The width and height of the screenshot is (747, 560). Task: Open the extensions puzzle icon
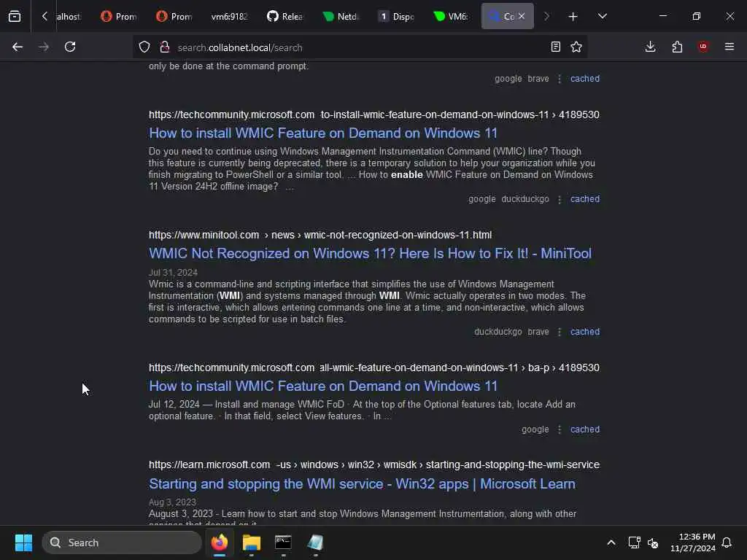[x=677, y=47]
